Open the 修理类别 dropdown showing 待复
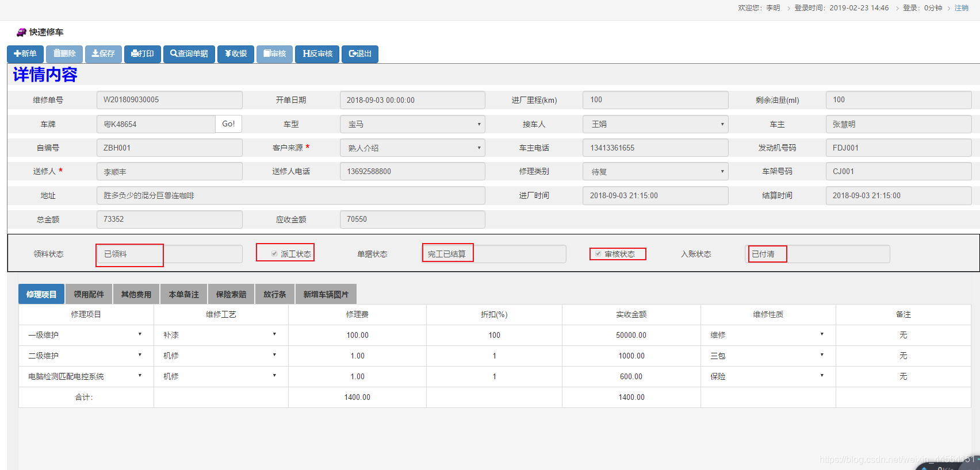Viewport: 980px width, 470px height. coord(656,171)
